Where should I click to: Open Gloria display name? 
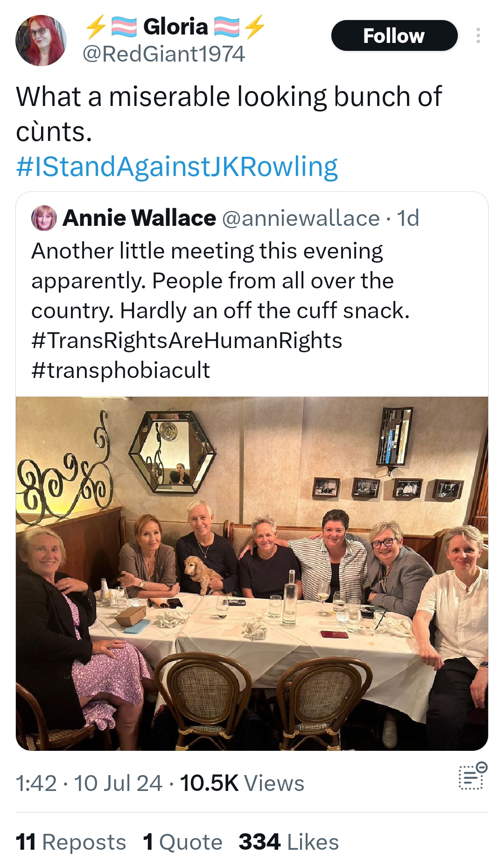[175, 26]
